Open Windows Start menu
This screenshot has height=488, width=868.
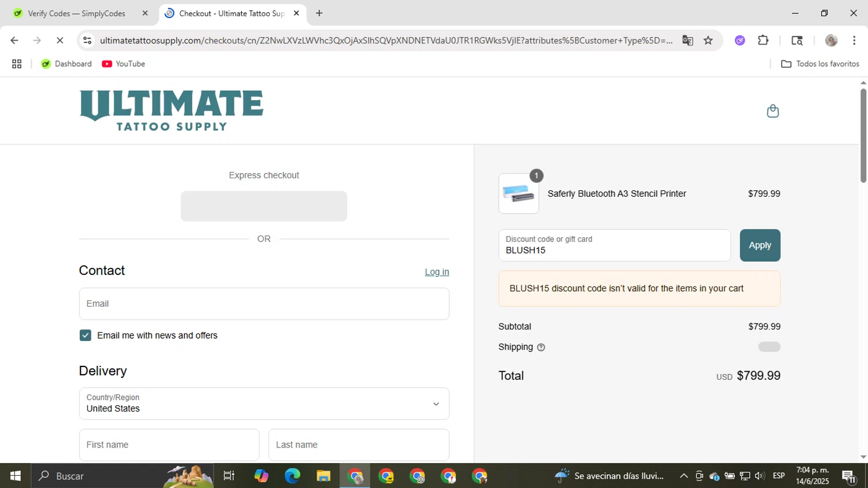point(16,476)
